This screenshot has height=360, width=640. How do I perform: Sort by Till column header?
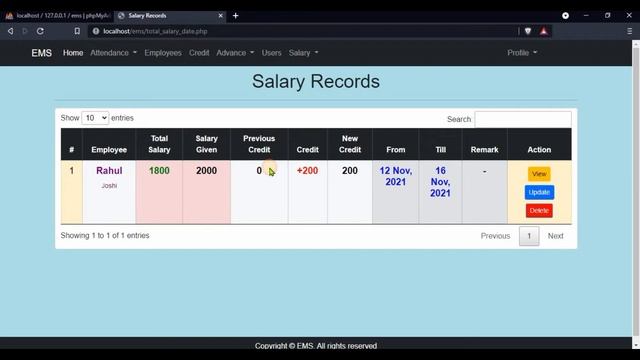[440, 144]
